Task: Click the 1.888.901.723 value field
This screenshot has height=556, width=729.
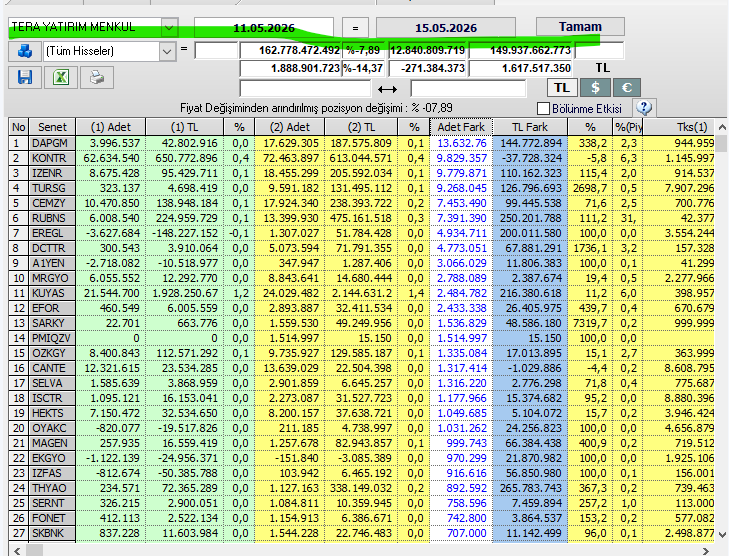Action: [x=291, y=68]
